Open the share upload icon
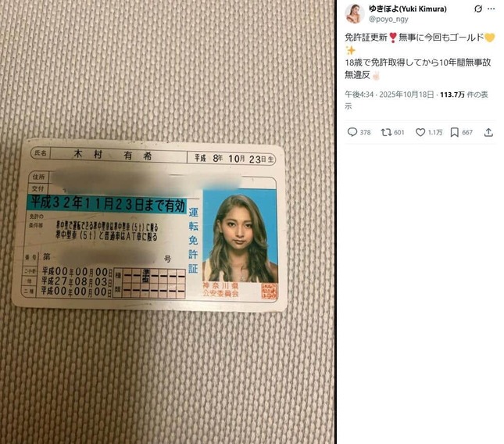504x444 pixels. tap(488, 132)
